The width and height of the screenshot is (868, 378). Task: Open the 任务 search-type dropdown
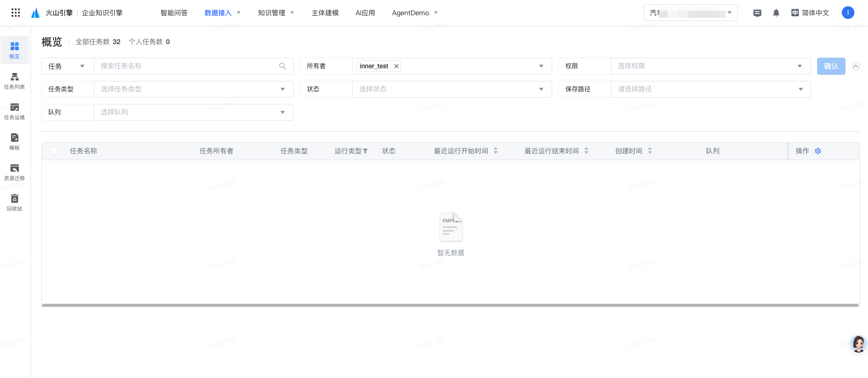[x=68, y=66]
